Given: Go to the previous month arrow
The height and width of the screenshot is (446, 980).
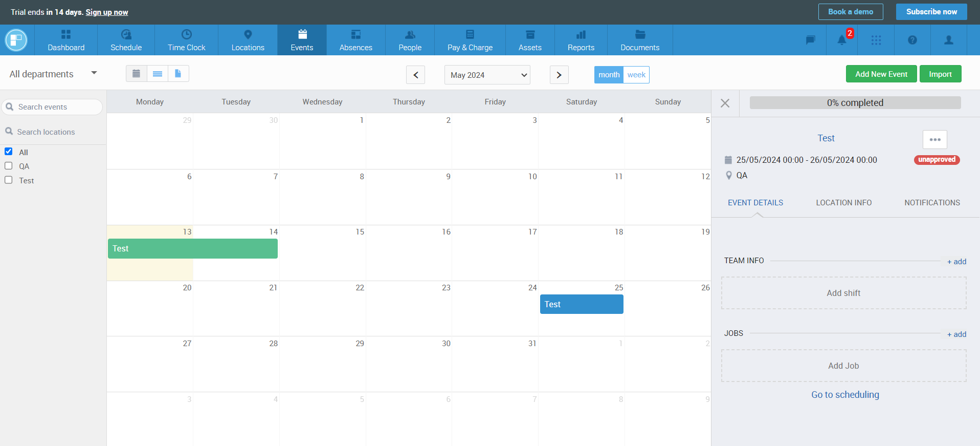Looking at the screenshot, I should 415,75.
